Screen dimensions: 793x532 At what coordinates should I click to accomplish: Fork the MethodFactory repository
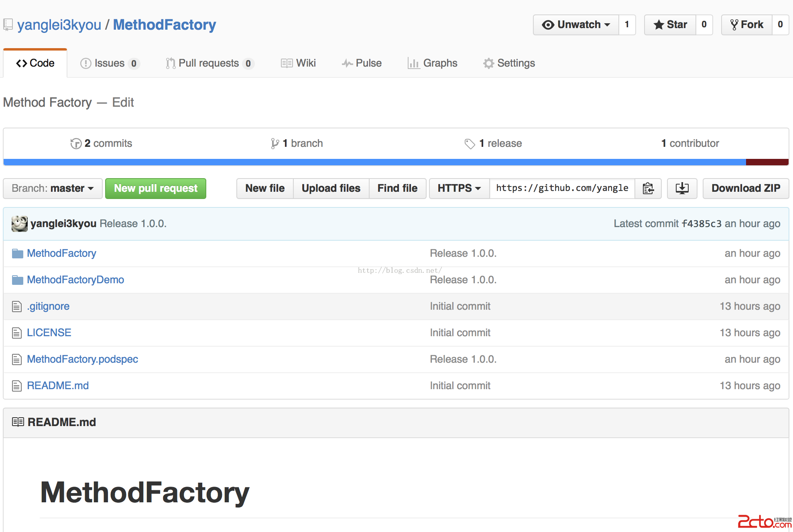click(x=747, y=25)
